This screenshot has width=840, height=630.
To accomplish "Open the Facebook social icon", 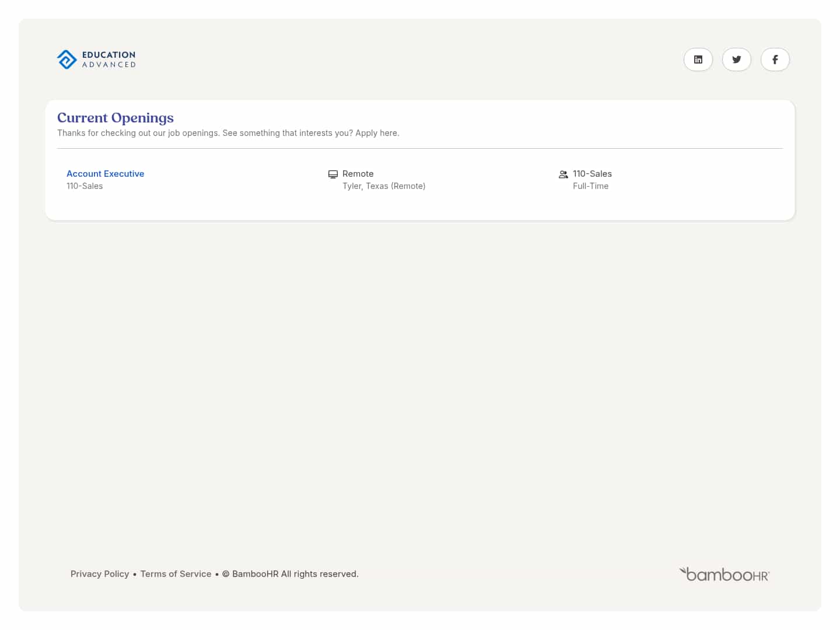I will point(775,60).
